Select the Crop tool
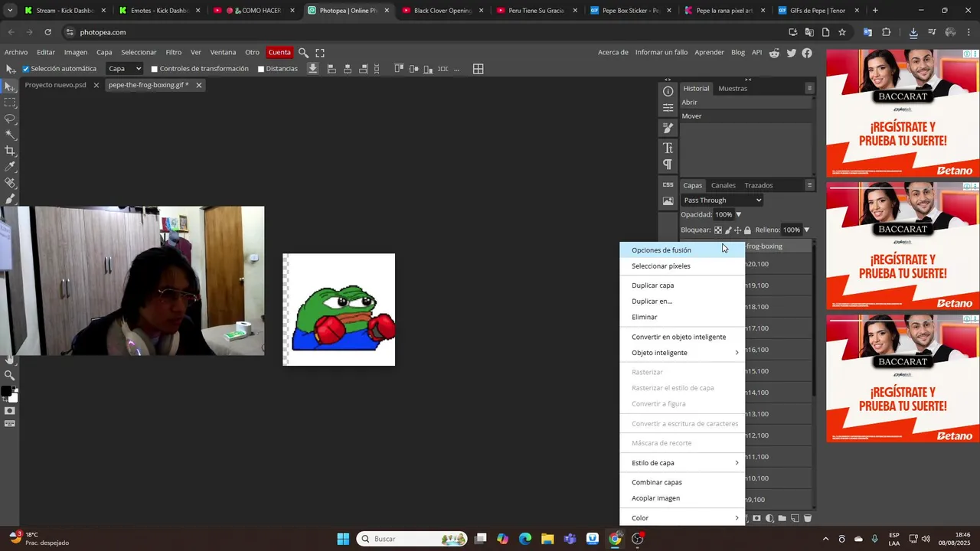Image resolution: width=980 pixels, height=551 pixels. [10, 151]
